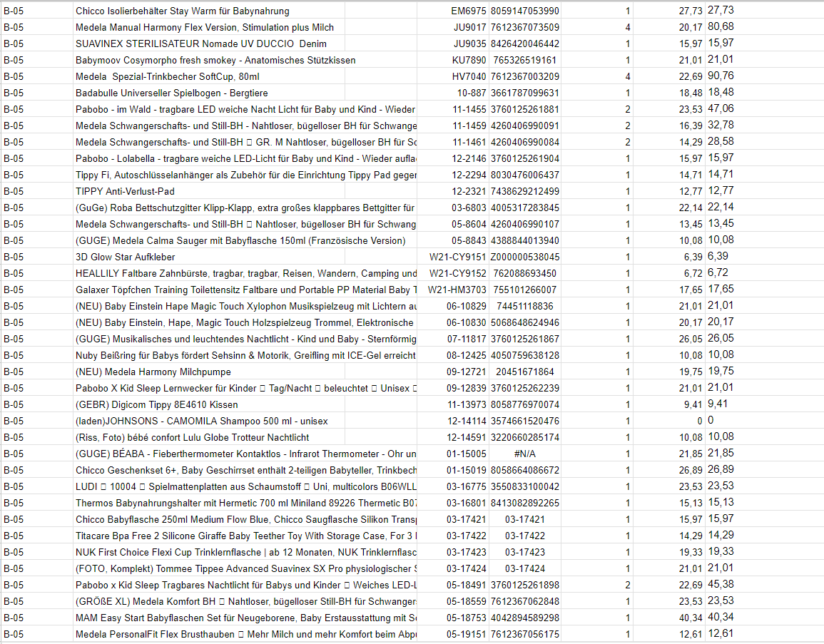Select SKU cell '12-2146'

coord(453,158)
